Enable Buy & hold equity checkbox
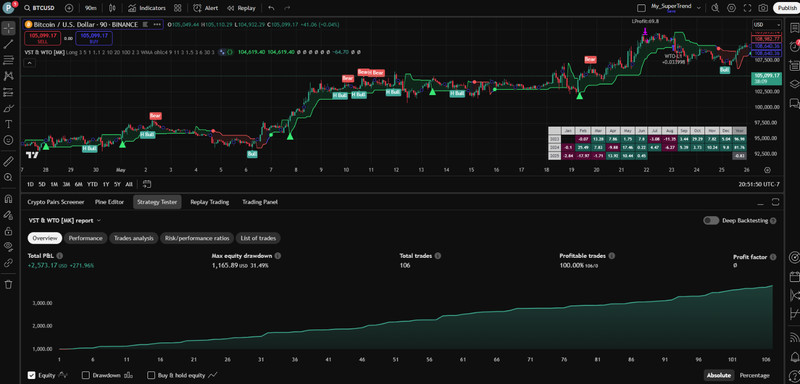This screenshot has width=800, height=384. [151, 375]
